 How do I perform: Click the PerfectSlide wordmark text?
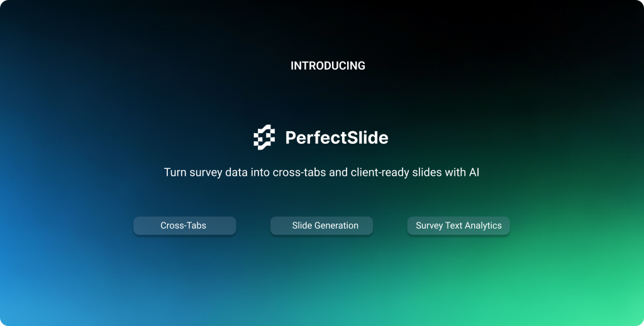[x=336, y=138]
